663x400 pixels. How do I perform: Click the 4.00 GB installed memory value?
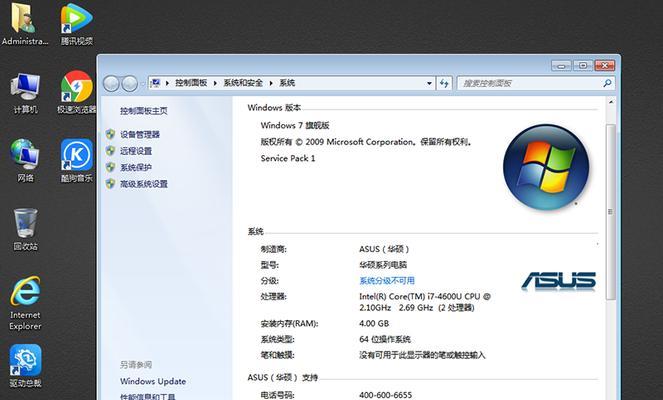[374, 323]
